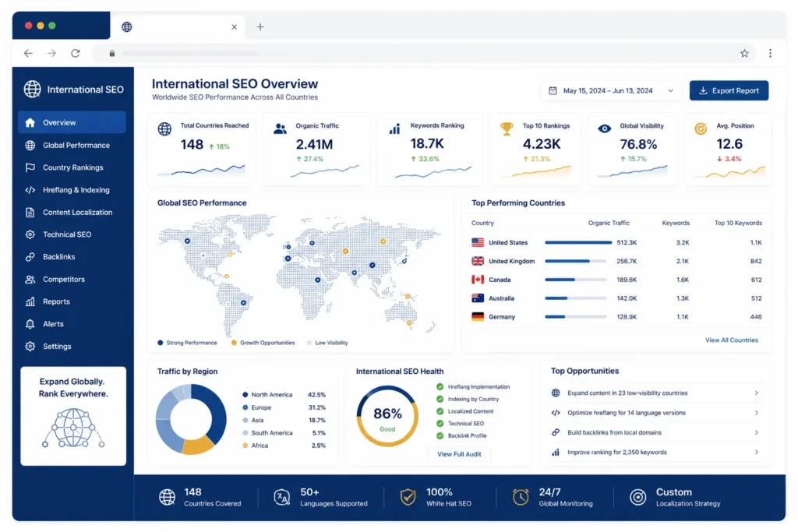Reload the page with the refresh icon
The width and height of the screenshot is (798, 532).
(76, 54)
